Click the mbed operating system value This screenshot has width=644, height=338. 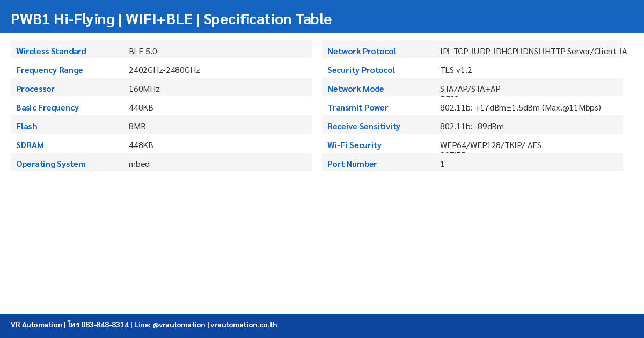pos(139,164)
